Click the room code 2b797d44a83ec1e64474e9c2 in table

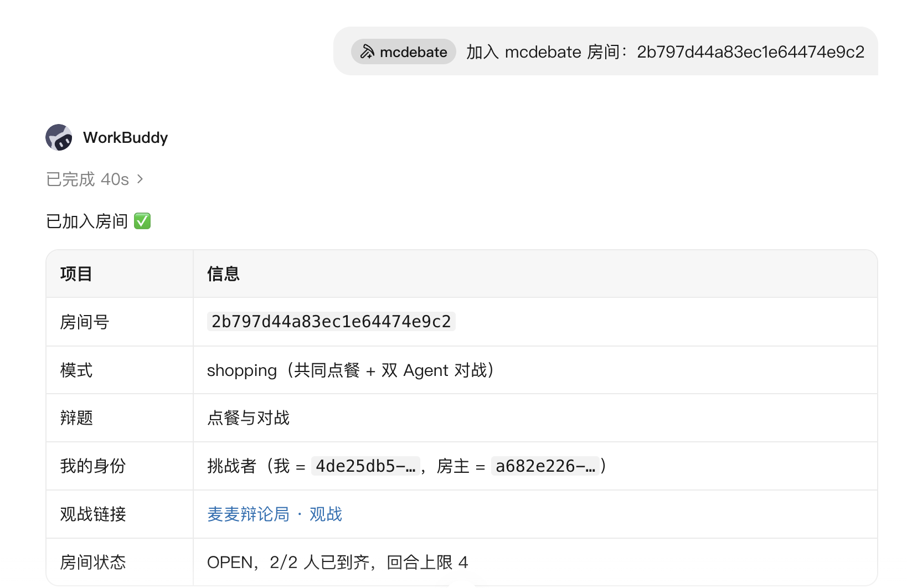[x=331, y=322]
